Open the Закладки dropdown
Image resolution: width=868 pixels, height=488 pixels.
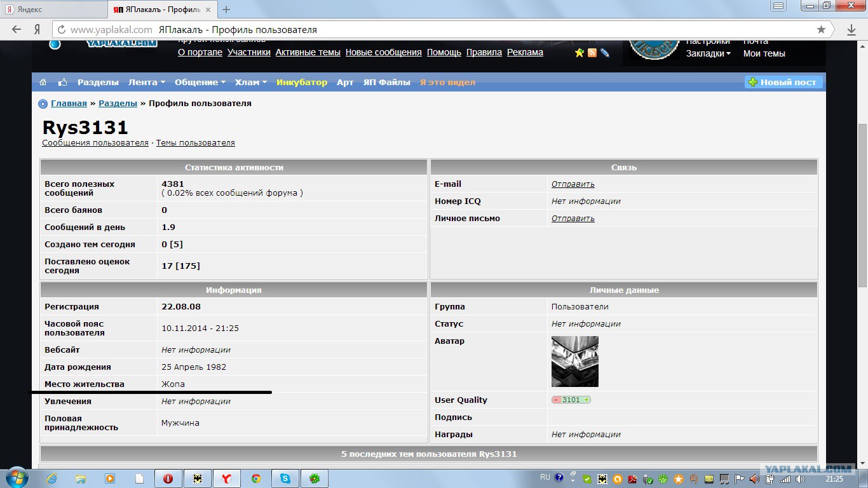[x=709, y=53]
